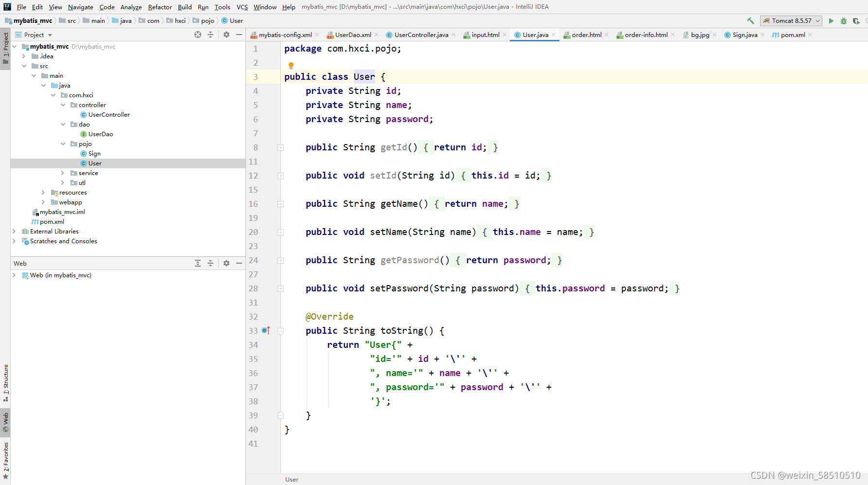The width and height of the screenshot is (868, 485).
Task: Fold the getId method using gutter plus marker
Action: pyautogui.click(x=280, y=147)
